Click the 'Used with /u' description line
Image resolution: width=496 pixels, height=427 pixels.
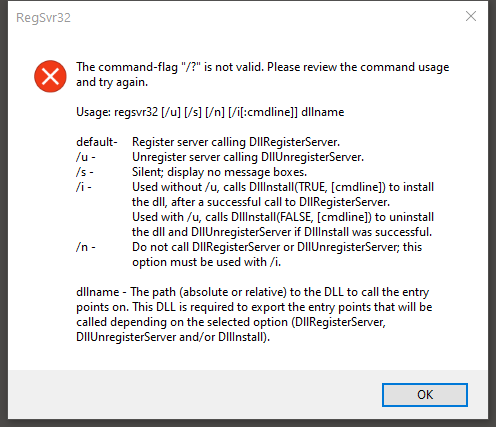[x=283, y=217]
